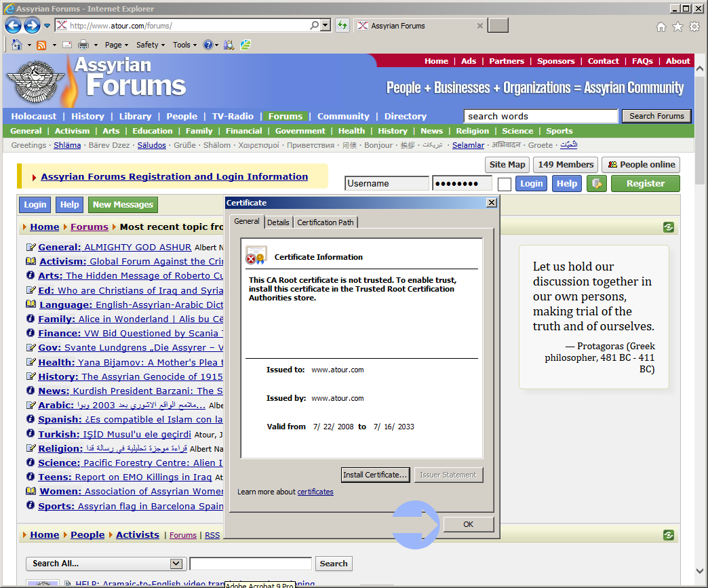
Task: Click the page scrollbar down arrow
Action: coord(700,570)
